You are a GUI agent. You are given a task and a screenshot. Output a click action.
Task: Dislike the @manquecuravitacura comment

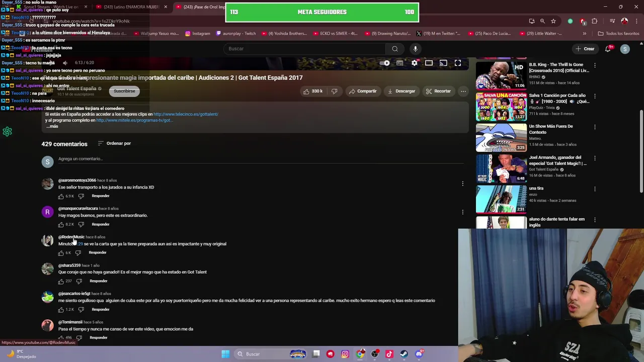(x=81, y=224)
